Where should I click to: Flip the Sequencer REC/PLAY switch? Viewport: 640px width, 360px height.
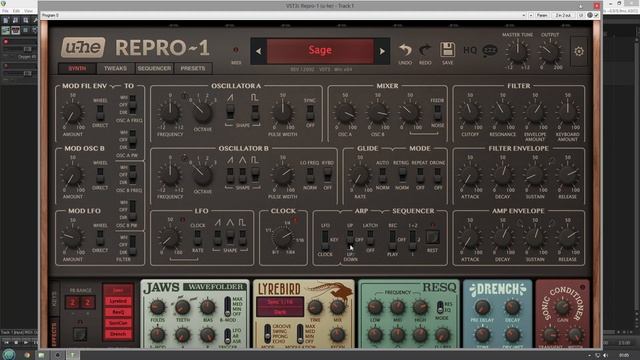coord(392,239)
